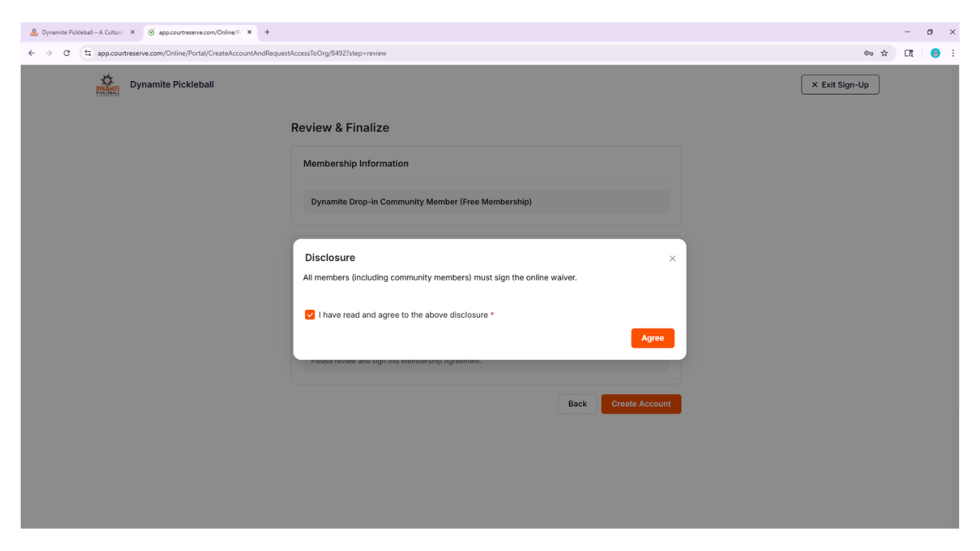Image resolution: width=980 pixels, height=551 pixels.
Task: Click the browser forward arrow
Action: tap(49, 53)
